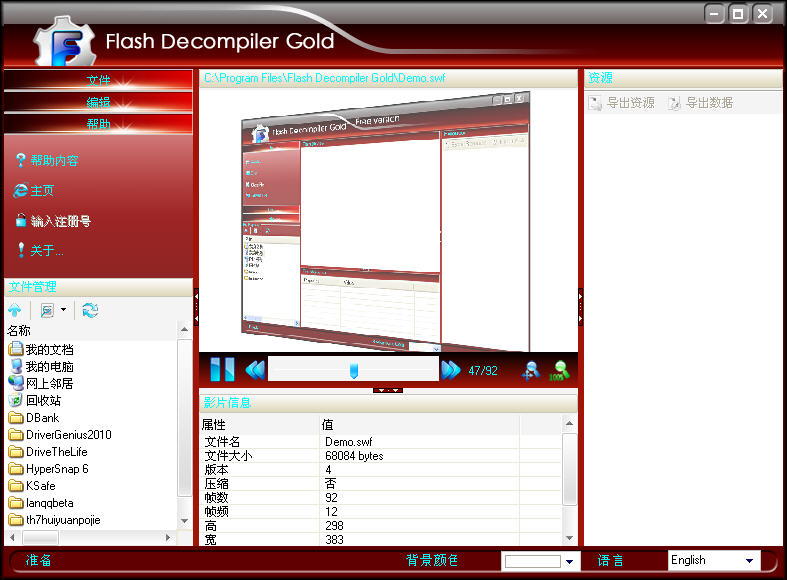Select the HyperSnap 6 folder
Viewport: 787px width, 580px height.
pyautogui.click(x=49, y=469)
